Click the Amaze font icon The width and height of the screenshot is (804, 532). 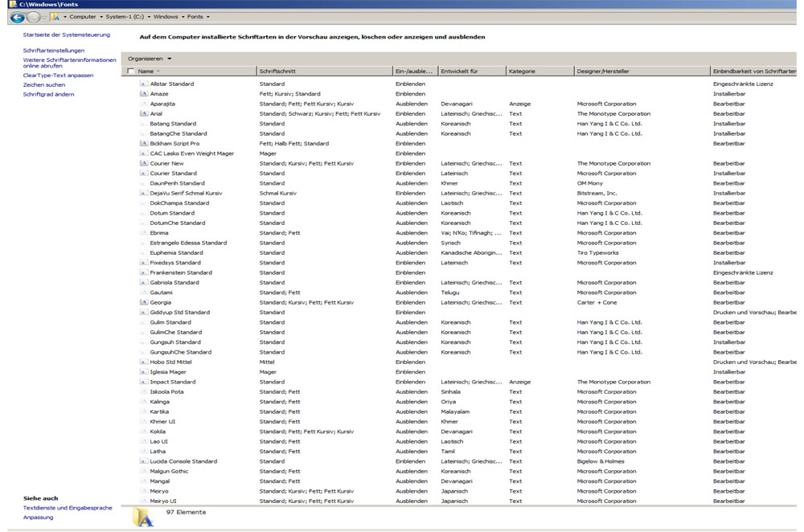pos(144,94)
